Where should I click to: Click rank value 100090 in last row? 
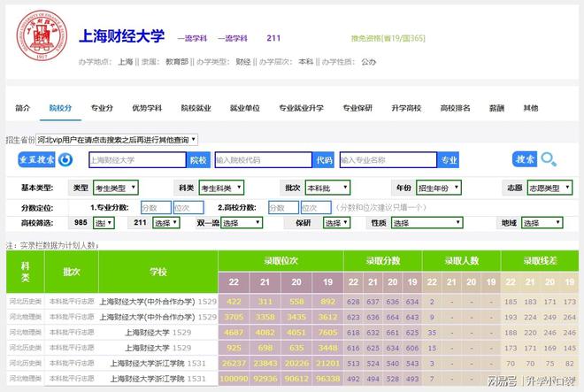(234, 379)
